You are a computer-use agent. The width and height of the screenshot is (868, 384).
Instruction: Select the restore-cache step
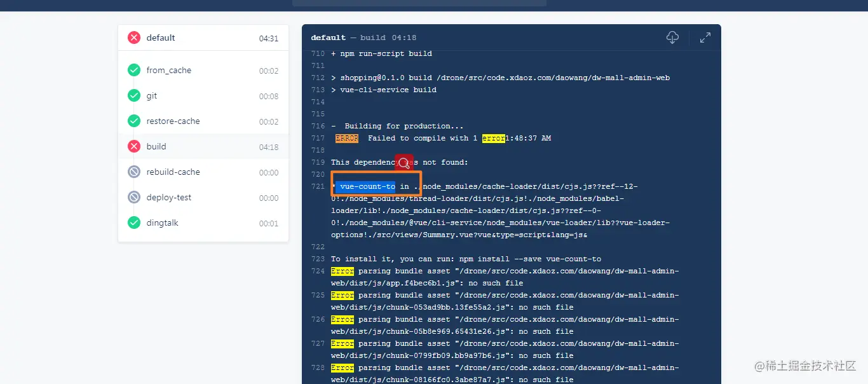203,121
